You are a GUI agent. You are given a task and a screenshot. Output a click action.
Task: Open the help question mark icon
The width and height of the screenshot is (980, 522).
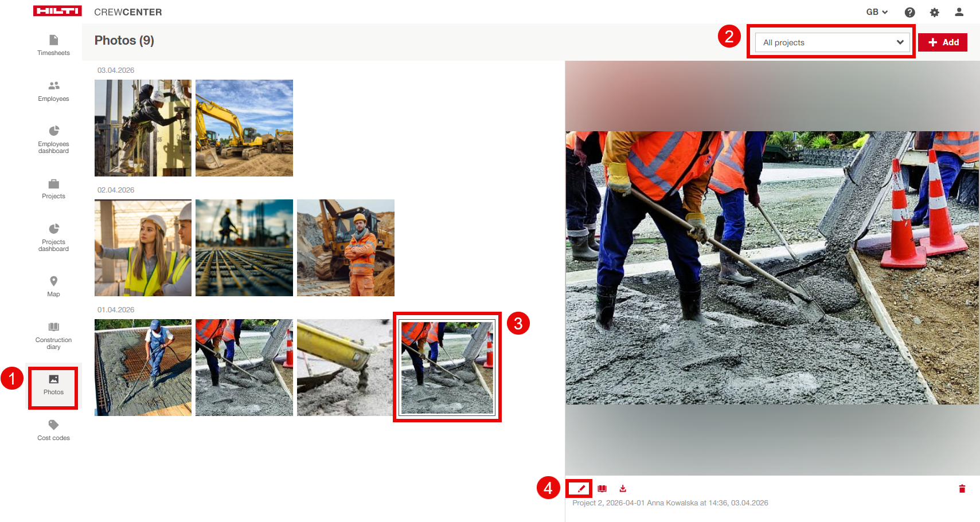click(909, 12)
